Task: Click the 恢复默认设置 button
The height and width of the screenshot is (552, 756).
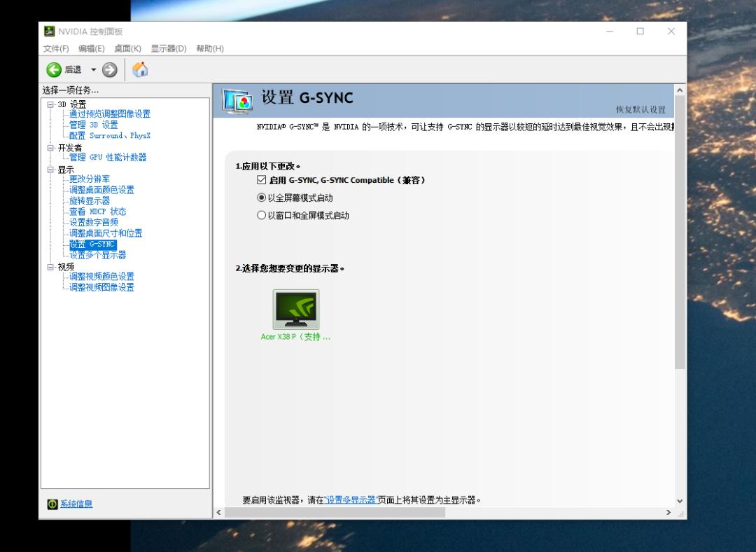Action: pos(640,110)
